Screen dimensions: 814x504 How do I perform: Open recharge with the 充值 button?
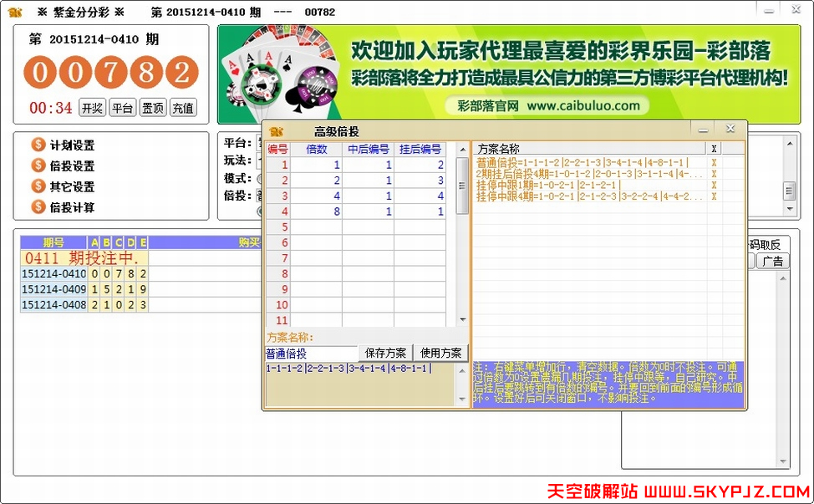pyautogui.click(x=182, y=108)
